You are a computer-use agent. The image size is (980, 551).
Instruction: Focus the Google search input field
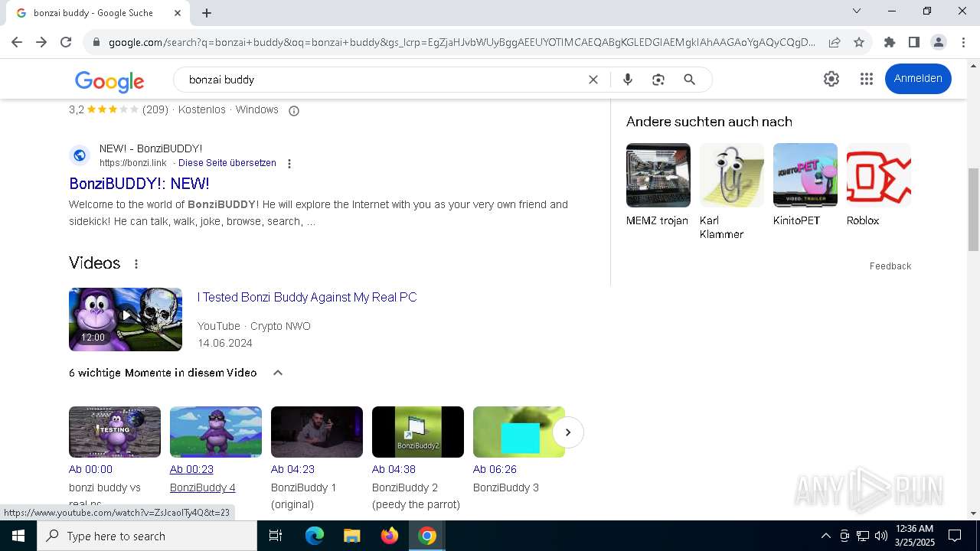383,80
